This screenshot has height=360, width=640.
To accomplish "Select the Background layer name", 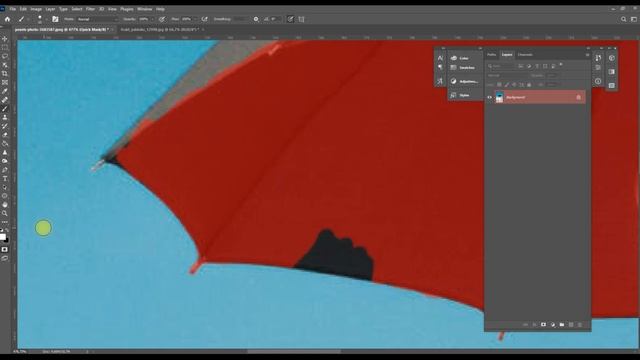I will pos(516,98).
